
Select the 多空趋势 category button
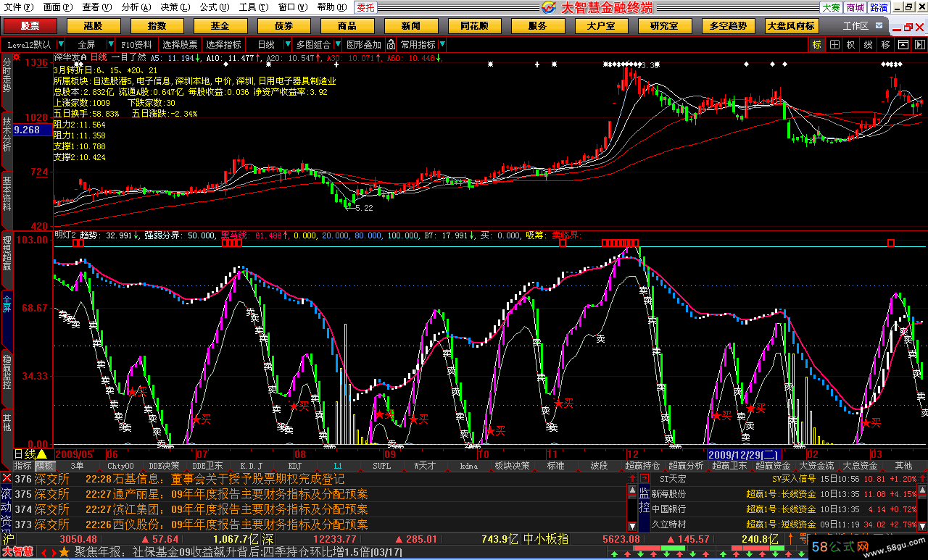(x=728, y=25)
